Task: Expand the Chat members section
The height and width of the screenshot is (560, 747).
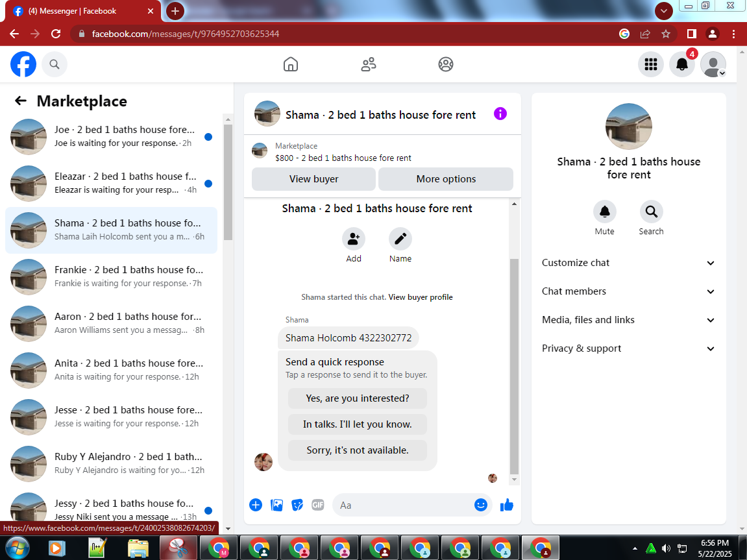Action: [x=628, y=291]
